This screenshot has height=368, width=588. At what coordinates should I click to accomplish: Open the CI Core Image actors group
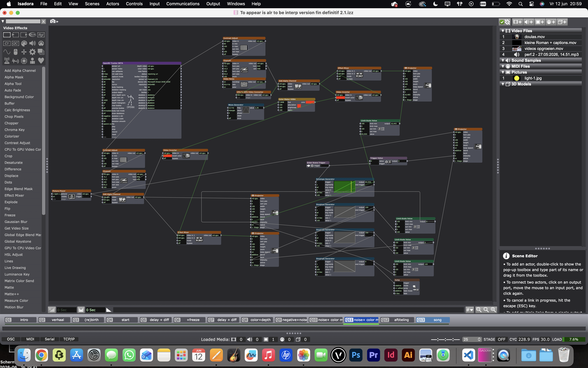[x=7, y=43]
